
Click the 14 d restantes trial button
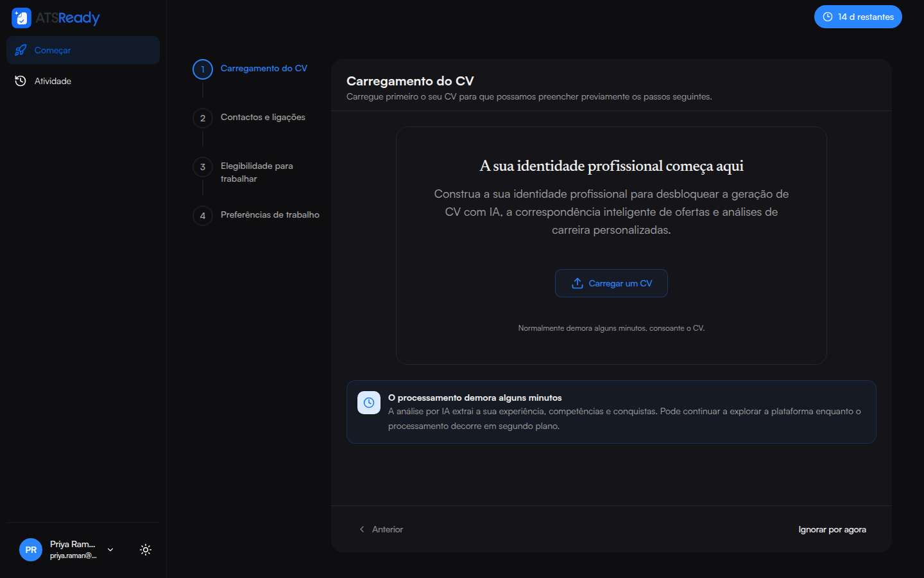click(x=858, y=17)
